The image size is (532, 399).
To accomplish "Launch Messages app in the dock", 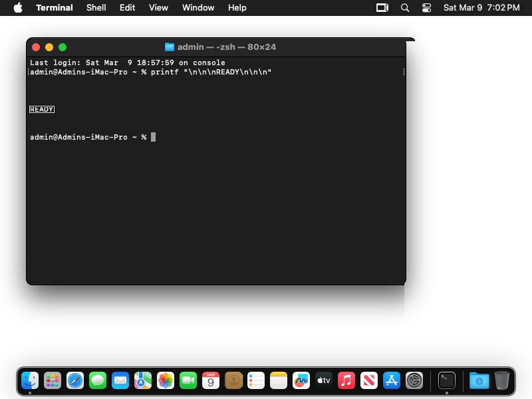I will [98, 380].
